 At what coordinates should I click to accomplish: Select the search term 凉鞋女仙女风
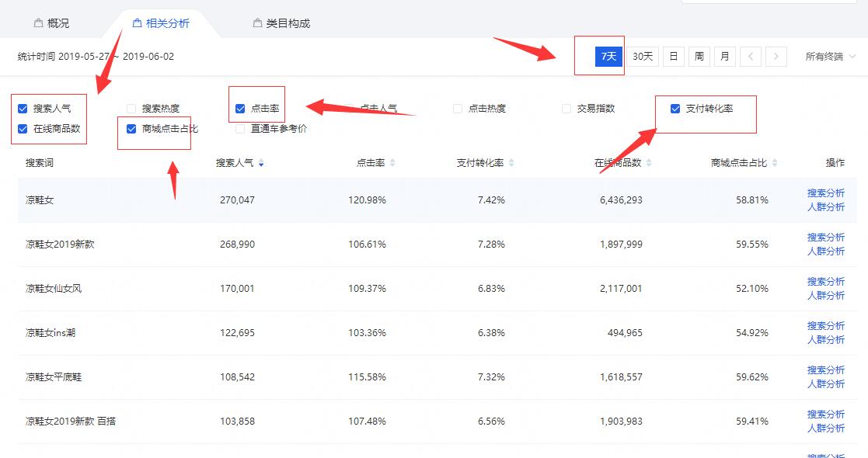click(54, 289)
